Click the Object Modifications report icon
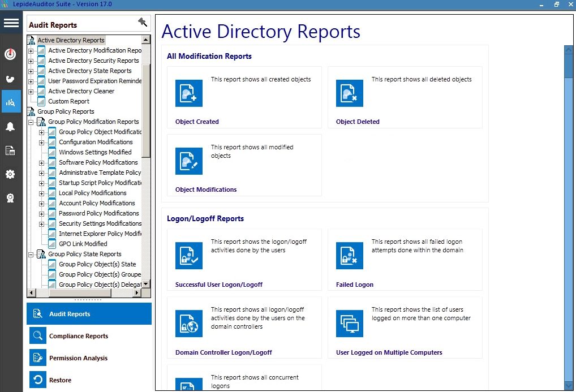 tap(189, 161)
